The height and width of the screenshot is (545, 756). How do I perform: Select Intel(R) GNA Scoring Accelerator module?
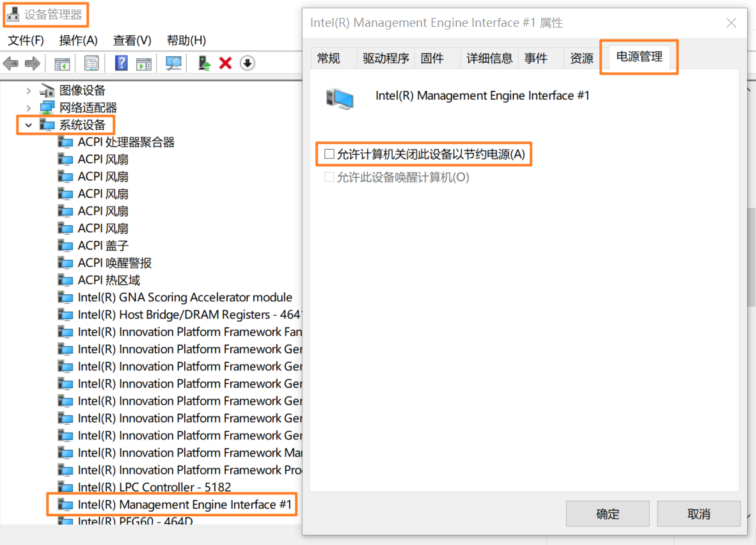click(x=185, y=297)
